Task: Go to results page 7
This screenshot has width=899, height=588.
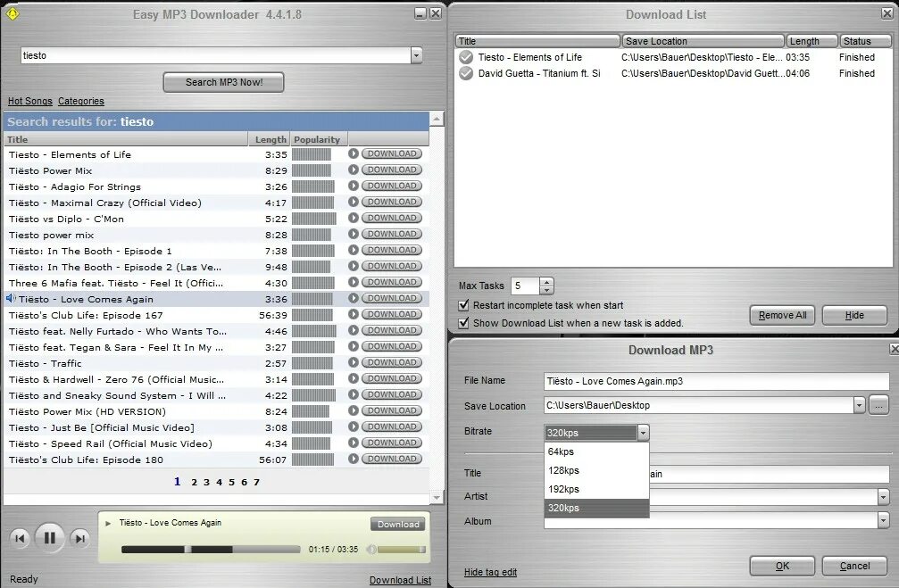Action: click(256, 482)
